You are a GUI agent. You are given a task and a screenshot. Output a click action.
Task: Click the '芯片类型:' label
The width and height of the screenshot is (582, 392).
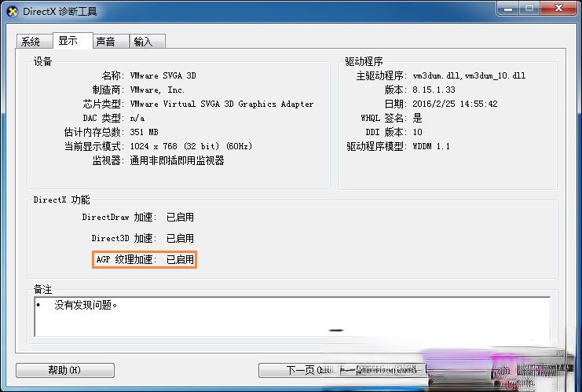tap(104, 104)
